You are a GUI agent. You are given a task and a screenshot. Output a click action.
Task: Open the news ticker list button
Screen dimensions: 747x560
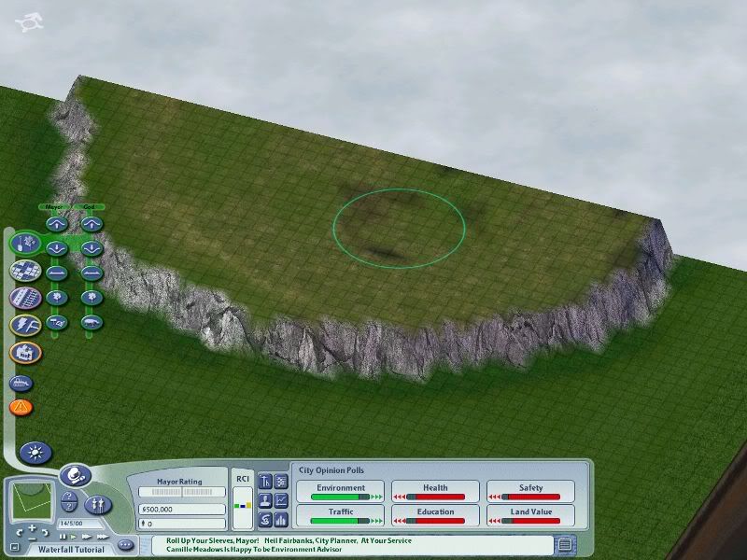coord(565,544)
